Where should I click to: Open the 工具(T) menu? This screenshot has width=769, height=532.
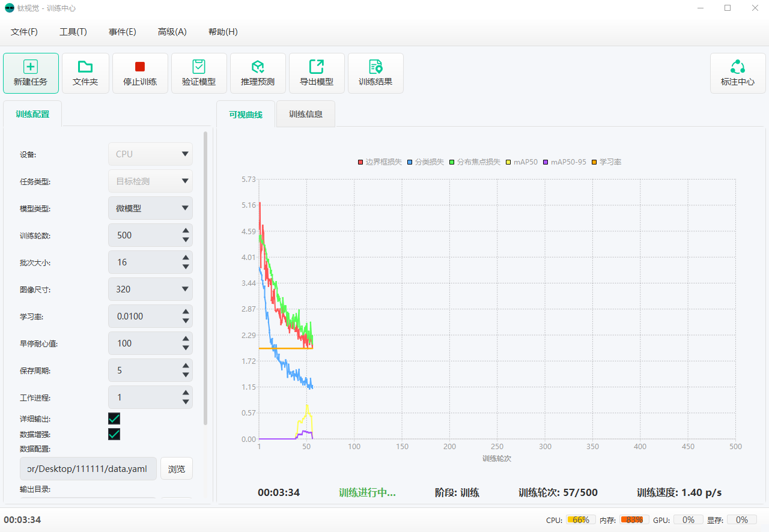click(x=73, y=32)
